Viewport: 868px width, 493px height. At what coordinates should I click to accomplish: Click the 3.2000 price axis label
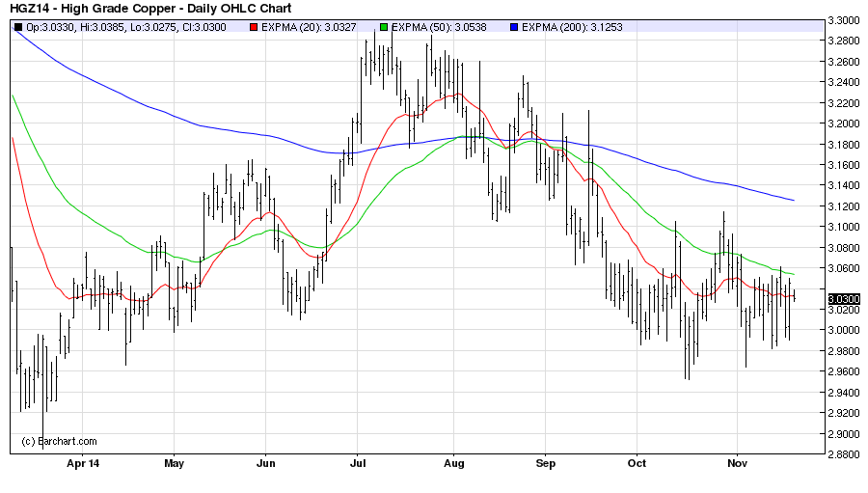(844, 123)
